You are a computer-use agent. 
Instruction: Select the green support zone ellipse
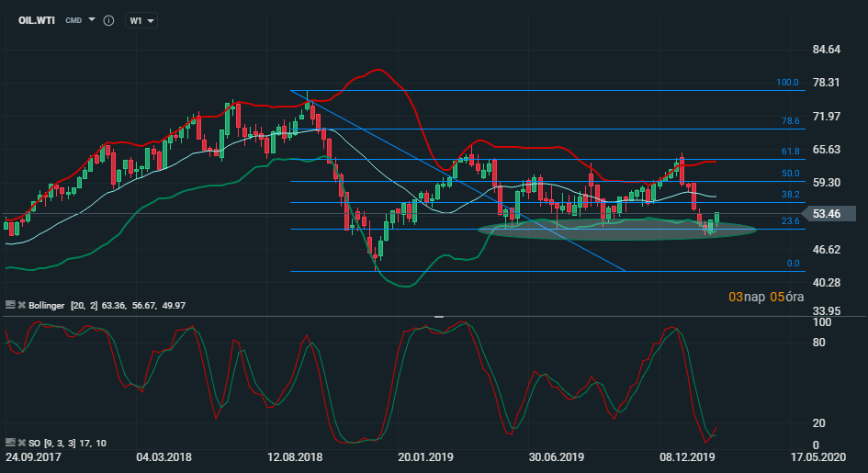click(x=617, y=230)
